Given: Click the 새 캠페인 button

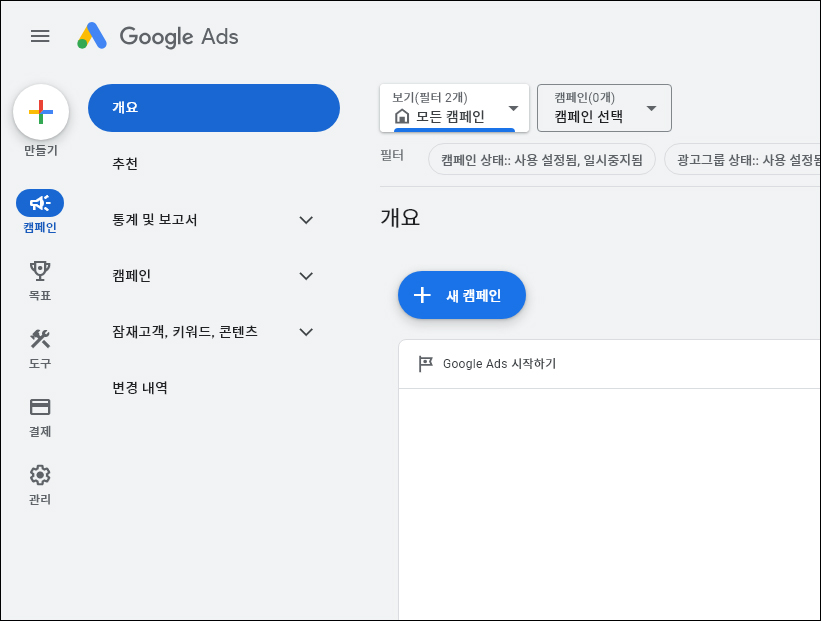Looking at the screenshot, I should tap(462, 295).
